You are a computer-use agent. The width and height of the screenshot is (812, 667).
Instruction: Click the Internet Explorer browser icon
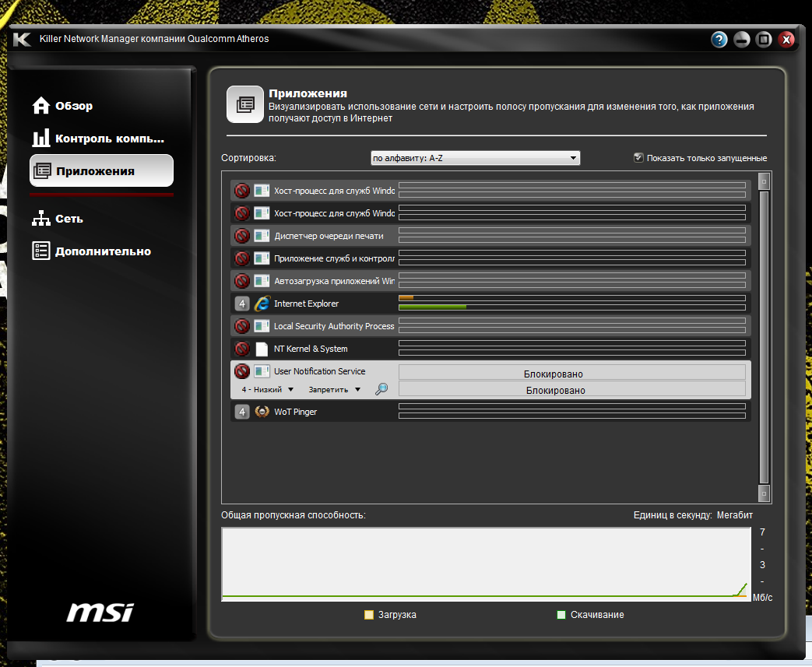(x=262, y=304)
